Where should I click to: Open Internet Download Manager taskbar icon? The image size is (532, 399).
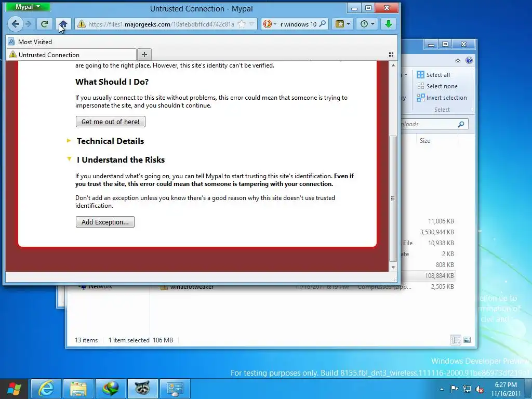click(x=111, y=389)
